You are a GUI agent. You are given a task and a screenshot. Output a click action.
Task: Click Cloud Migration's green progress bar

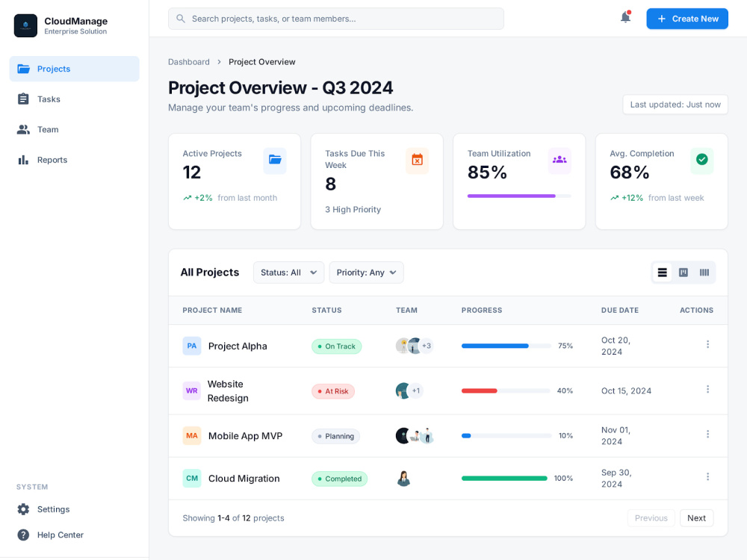click(x=504, y=479)
